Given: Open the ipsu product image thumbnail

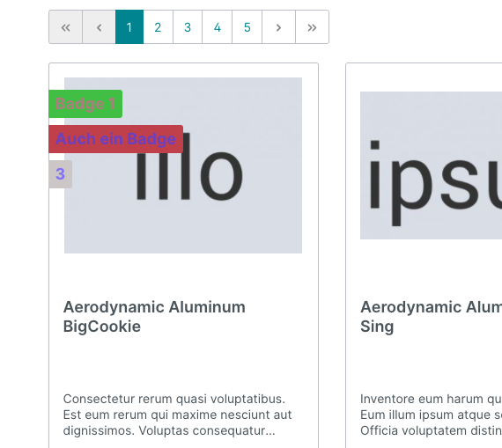Looking at the screenshot, I should click(431, 165).
